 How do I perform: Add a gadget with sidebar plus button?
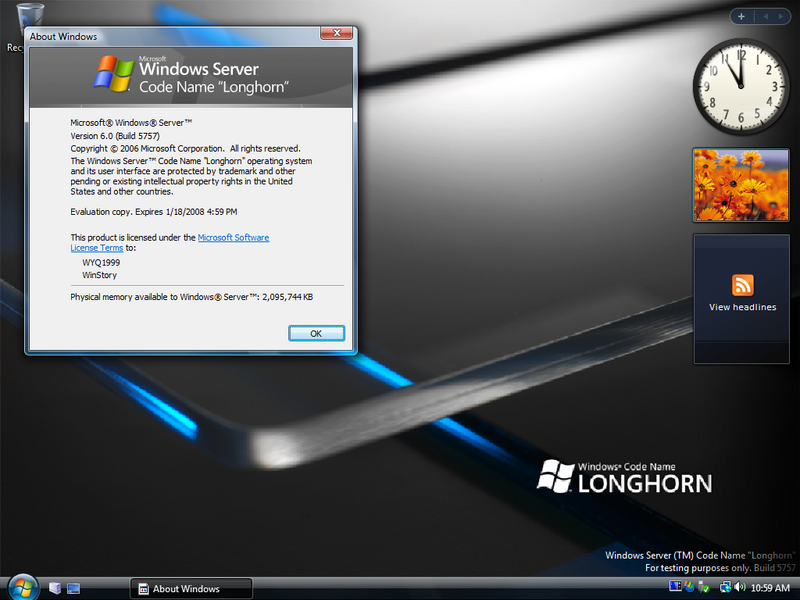pyautogui.click(x=741, y=16)
